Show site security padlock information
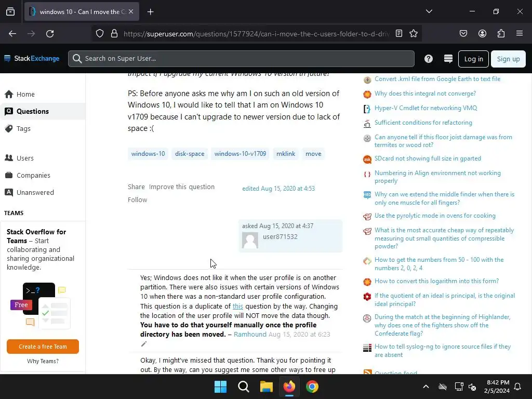 click(114, 34)
